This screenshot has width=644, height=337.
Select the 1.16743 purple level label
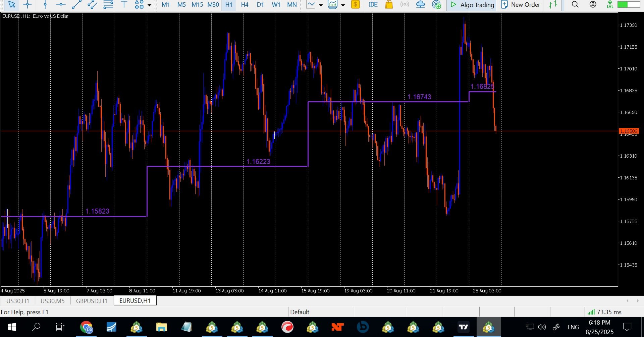click(x=419, y=97)
